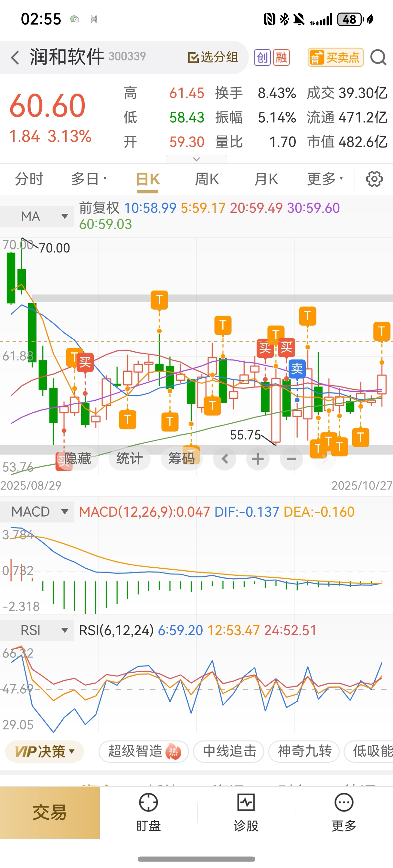This screenshot has height=868, width=393.
Task: Tap the battery indicator in status bar
Action: [351, 19]
